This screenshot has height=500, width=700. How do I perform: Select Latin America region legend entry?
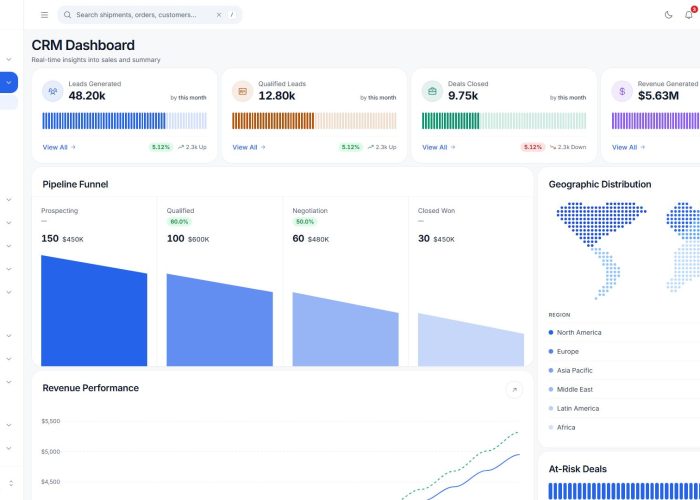pos(574,408)
